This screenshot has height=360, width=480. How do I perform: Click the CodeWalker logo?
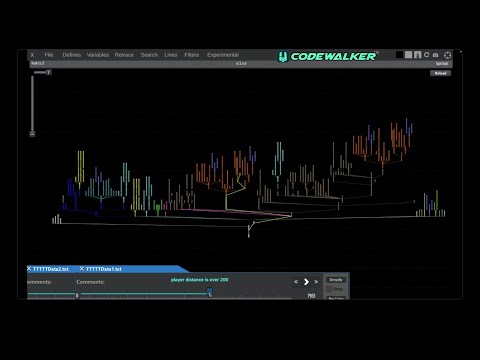pos(328,56)
